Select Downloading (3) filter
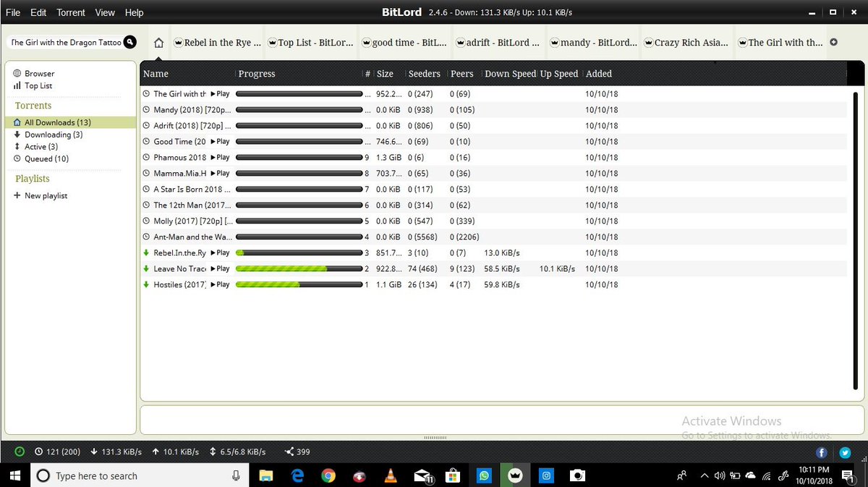 click(48, 135)
